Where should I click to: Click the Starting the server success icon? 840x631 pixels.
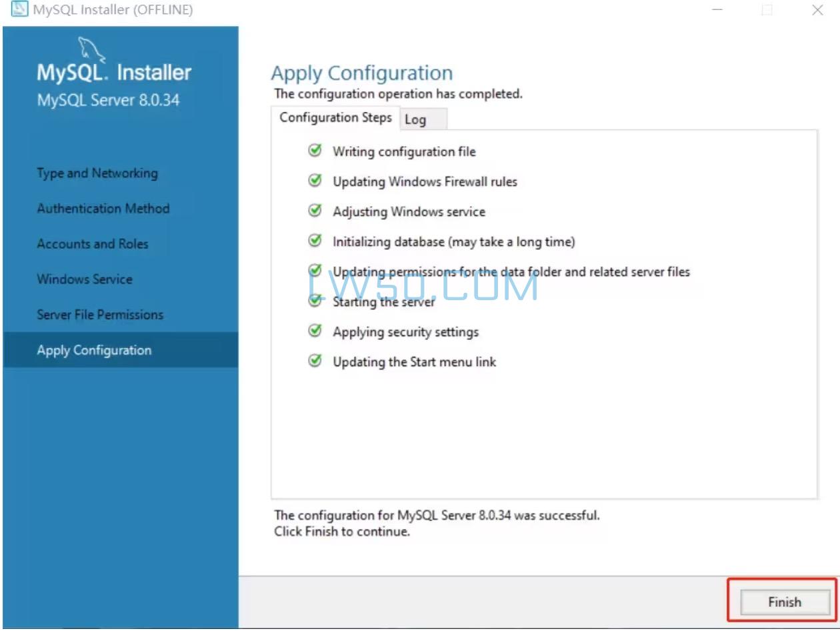(314, 301)
